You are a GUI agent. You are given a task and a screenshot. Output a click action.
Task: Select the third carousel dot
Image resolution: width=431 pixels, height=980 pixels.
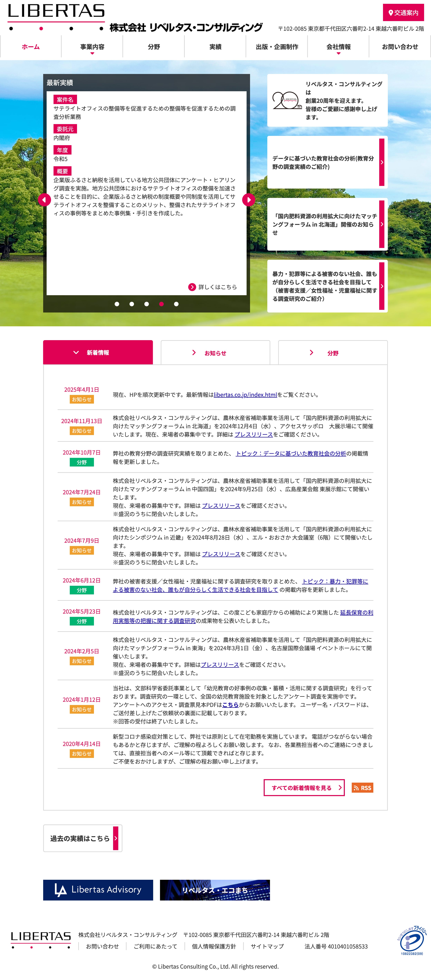pyautogui.click(x=146, y=304)
